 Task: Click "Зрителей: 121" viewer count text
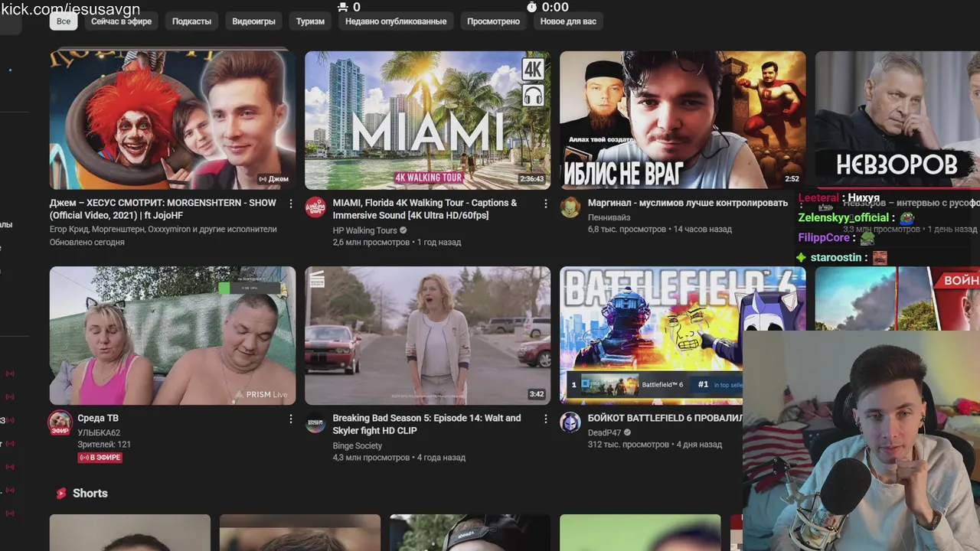[x=104, y=444]
